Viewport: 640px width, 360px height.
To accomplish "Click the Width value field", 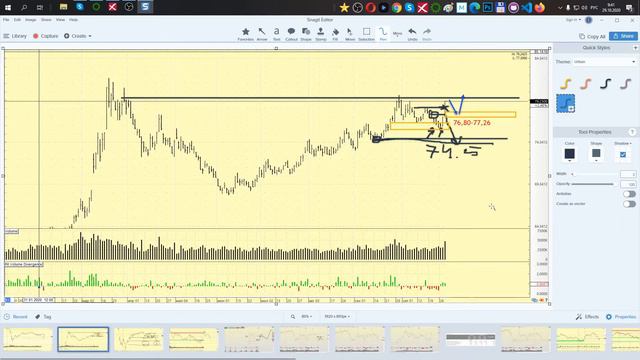I will point(628,174).
